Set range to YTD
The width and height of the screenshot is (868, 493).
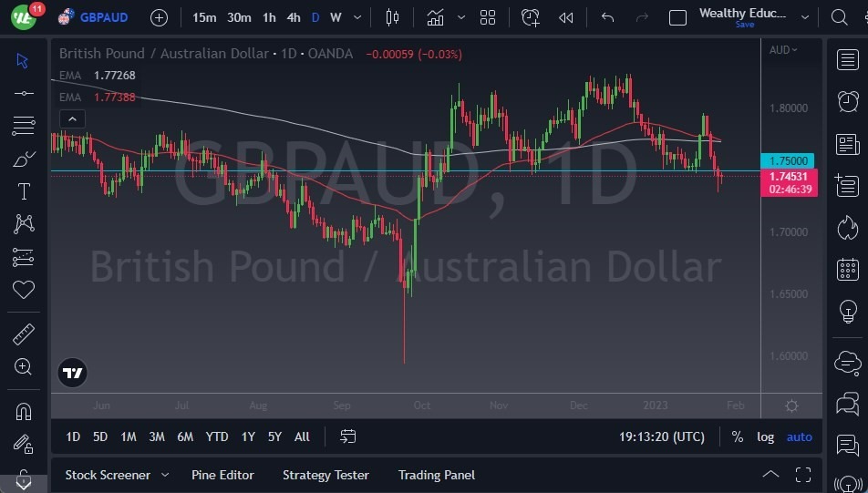[216, 437]
